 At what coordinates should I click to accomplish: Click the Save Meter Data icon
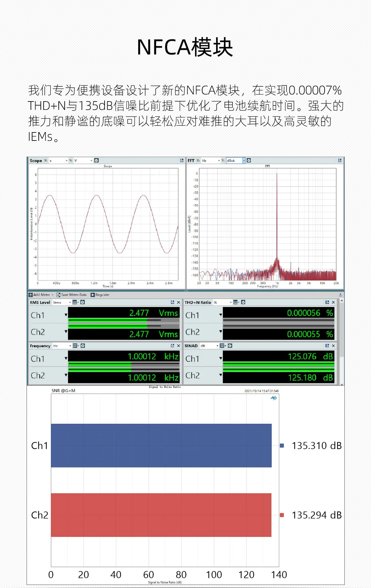58,295
